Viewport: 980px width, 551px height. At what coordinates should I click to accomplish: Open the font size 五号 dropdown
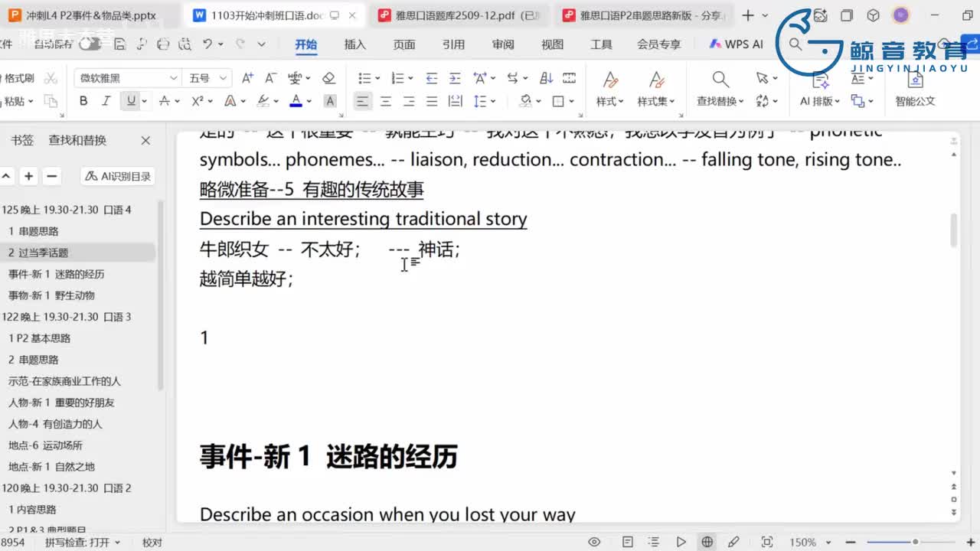[x=223, y=78]
